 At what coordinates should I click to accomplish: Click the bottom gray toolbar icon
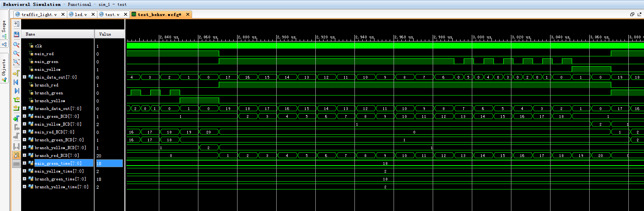pyautogui.click(x=16, y=164)
